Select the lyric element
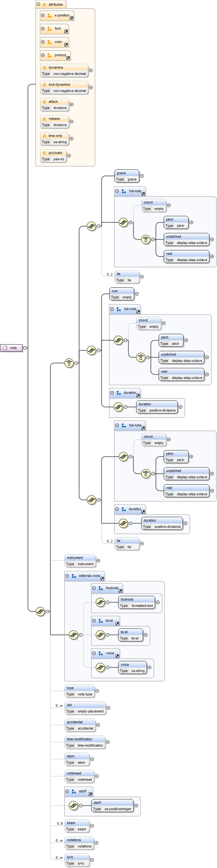 point(77,860)
